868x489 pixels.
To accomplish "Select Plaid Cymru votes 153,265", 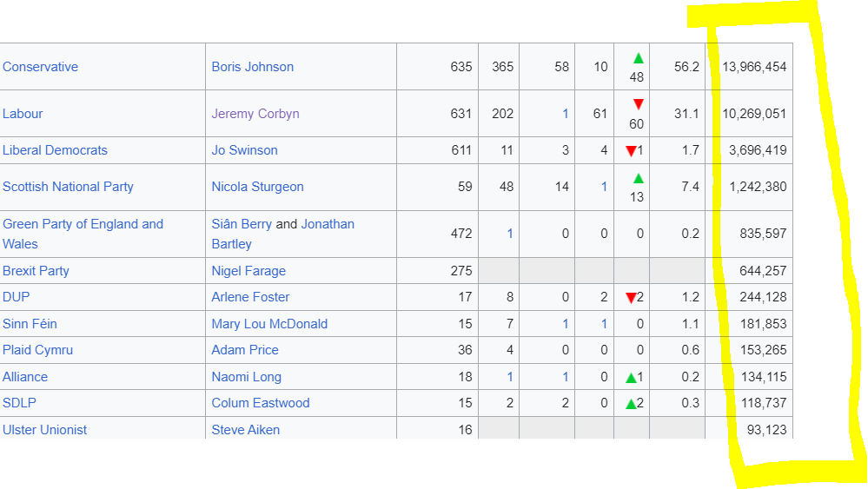I will point(763,350).
